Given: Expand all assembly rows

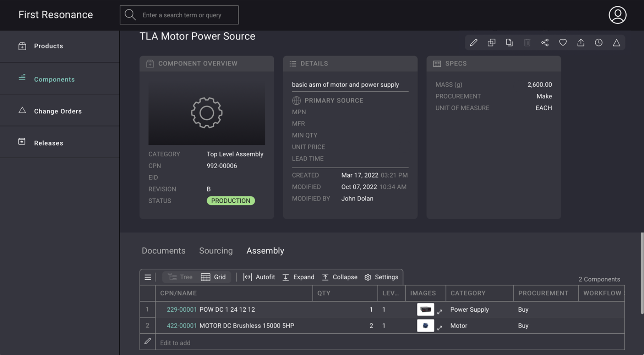Looking at the screenshot, I should [x=298, y=277].
